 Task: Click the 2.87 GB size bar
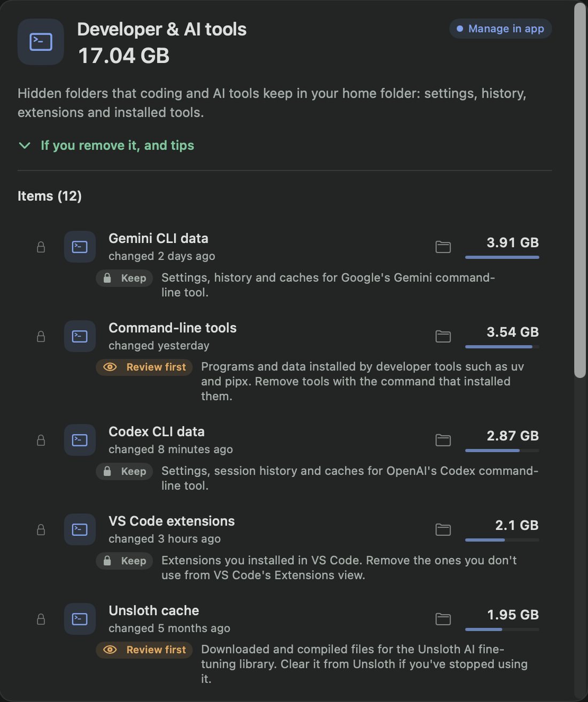(x=502, y=450)
